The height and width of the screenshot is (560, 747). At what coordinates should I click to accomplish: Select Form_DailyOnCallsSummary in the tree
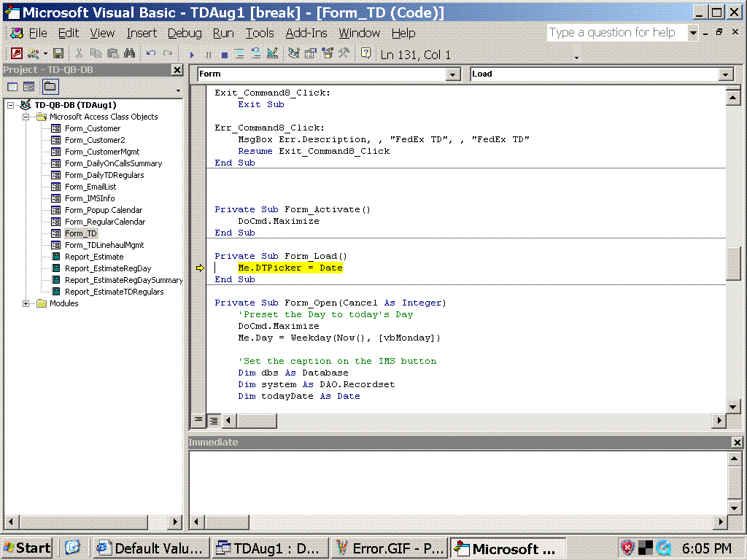tap(113, 163)
